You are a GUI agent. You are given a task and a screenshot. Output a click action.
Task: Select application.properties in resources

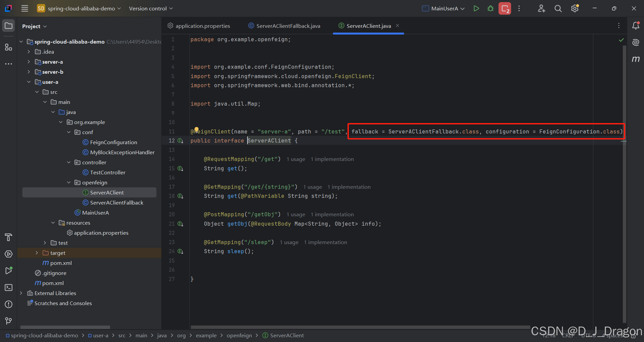pos(101,233)
